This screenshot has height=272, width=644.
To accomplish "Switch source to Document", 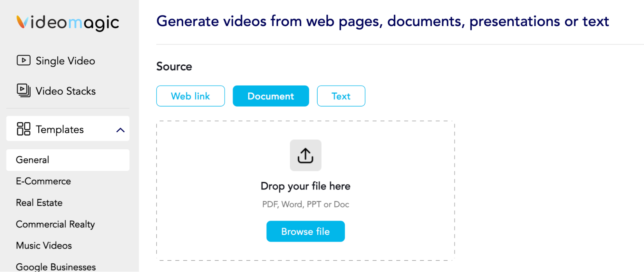I will 271,96.
